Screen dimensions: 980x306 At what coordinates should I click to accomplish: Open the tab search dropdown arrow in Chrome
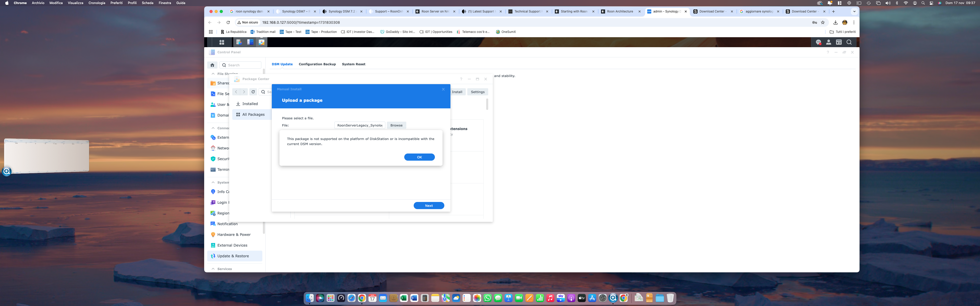854,11
